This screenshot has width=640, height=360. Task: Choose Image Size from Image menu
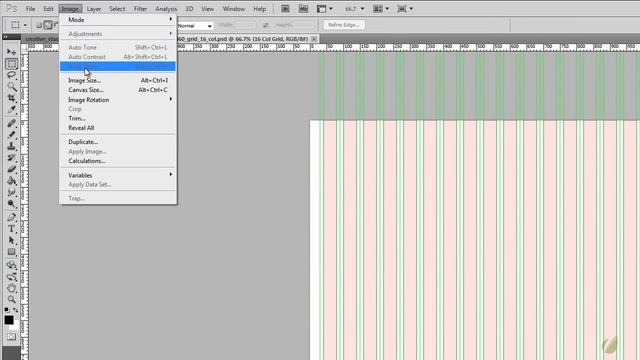pyautogui.click(x=118, y=80)
